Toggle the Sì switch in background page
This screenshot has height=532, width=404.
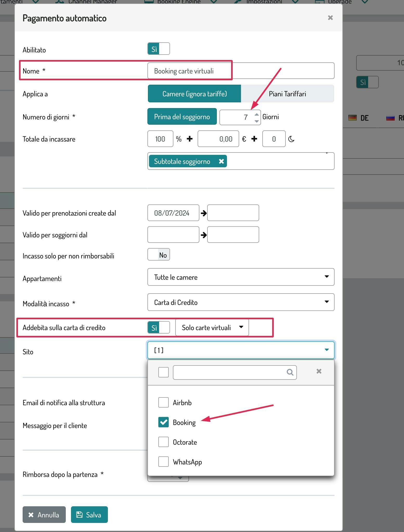click(x=367, y=82)
